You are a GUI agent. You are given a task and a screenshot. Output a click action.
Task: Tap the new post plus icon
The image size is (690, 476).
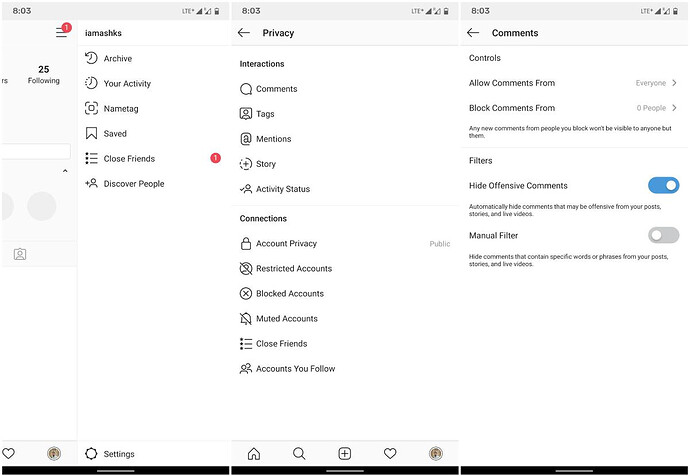(345, 454)
